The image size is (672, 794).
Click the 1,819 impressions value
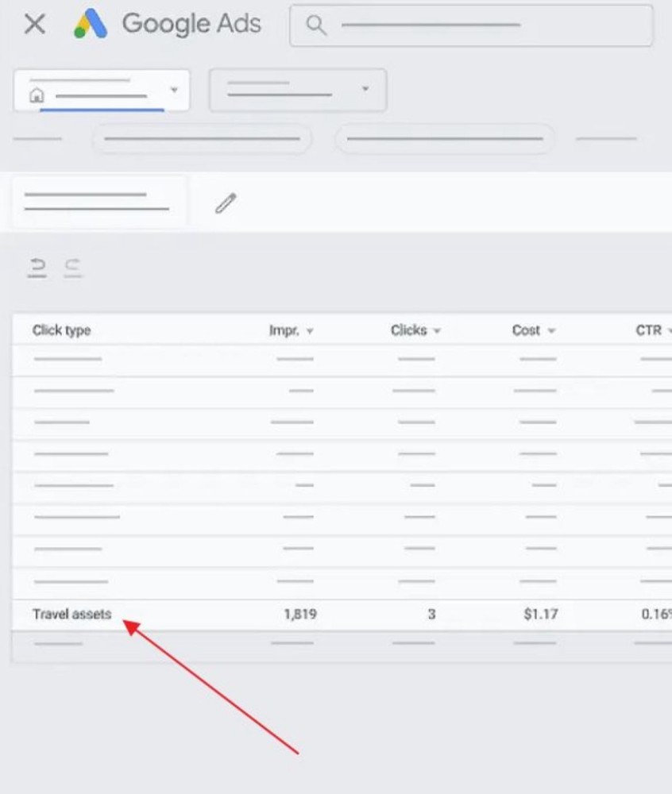300,615
